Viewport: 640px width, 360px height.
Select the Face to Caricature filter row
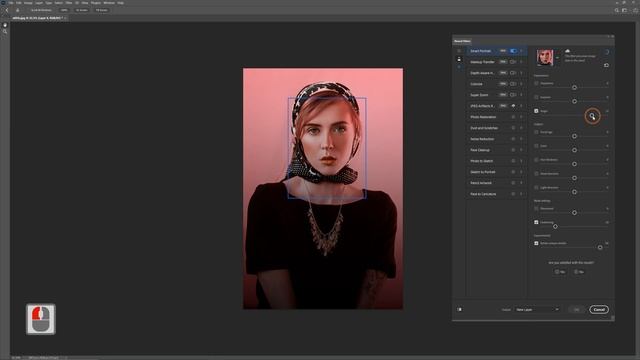[x=496, y=194]
